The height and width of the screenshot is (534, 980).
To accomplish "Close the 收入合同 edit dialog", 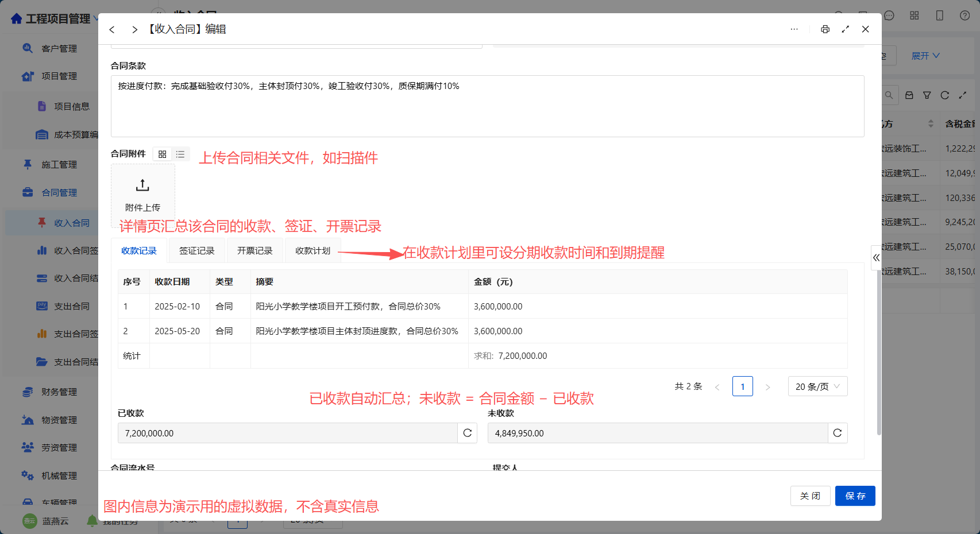I will coord(866,29).
